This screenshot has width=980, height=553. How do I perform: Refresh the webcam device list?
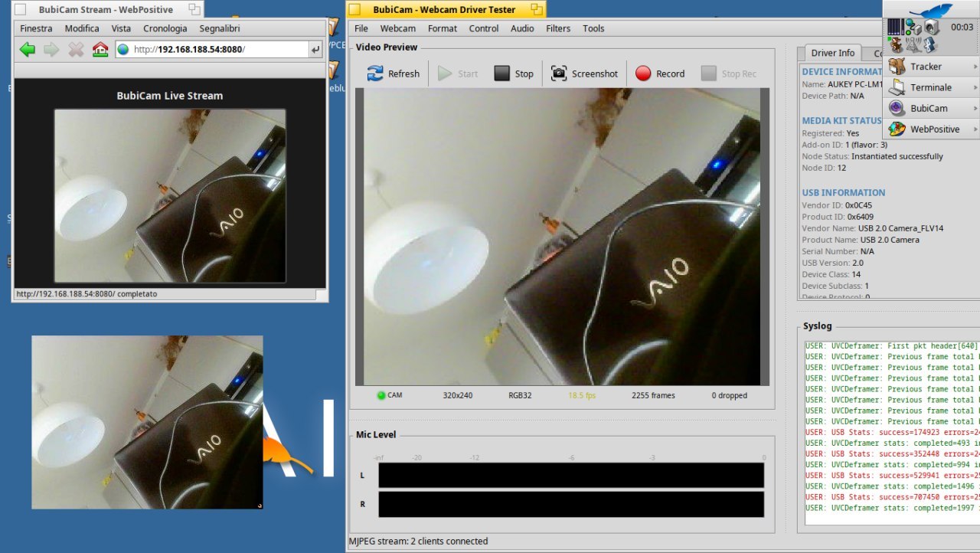tap(393, 74)
